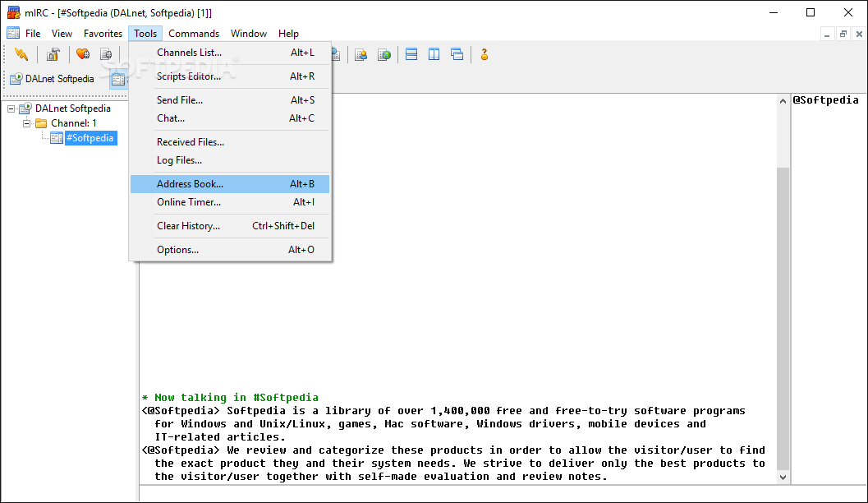Open the File menu
868x503 pixels.
click(x=33, y=33)
